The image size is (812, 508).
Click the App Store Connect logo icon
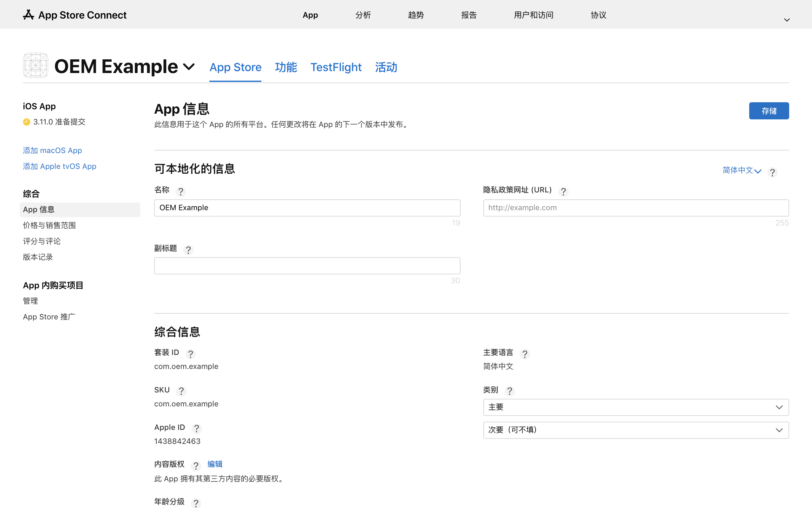29,15
